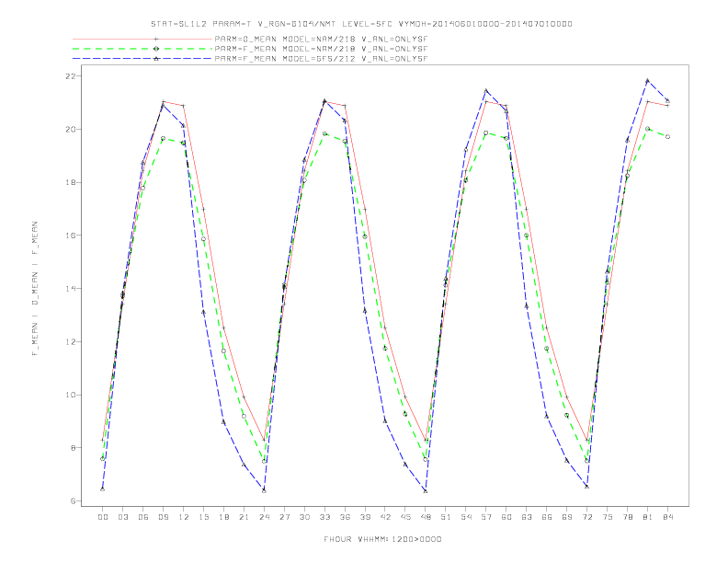Click x-axis forecast hour label 54
This screenshot has width=728, height=563.
(x=466, y=517)
